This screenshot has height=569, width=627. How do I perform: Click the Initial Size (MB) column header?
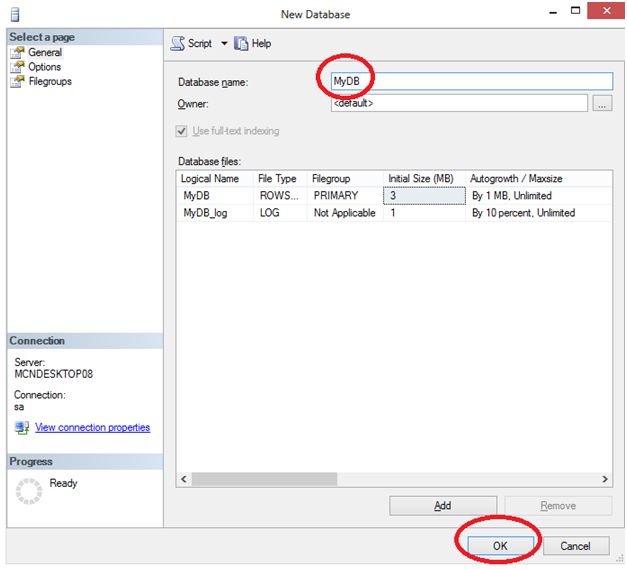(x=424, y=178)
